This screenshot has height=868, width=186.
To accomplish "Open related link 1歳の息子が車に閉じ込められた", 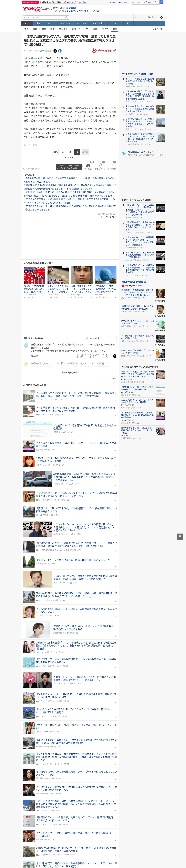I will point(70,180).
